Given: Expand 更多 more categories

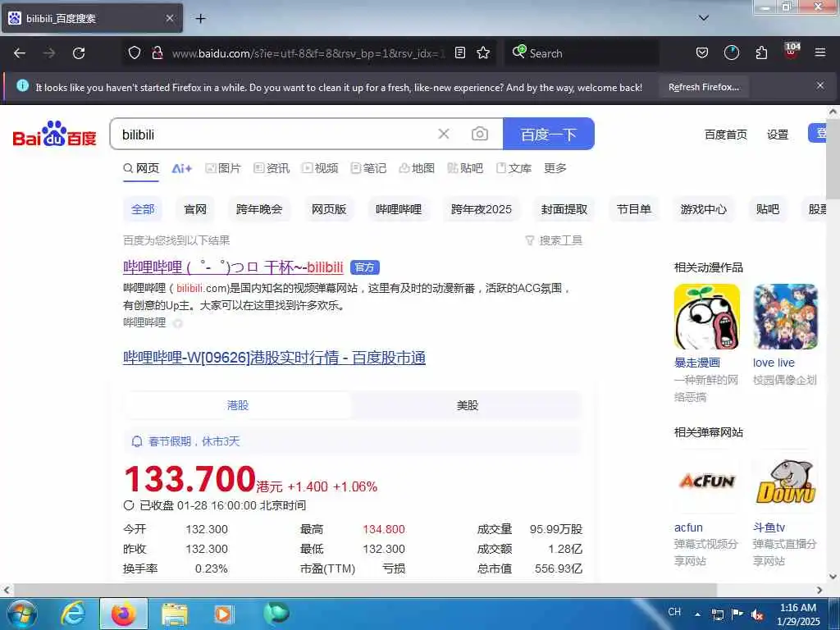Looking at the screenshot, I should click(555, 168).
